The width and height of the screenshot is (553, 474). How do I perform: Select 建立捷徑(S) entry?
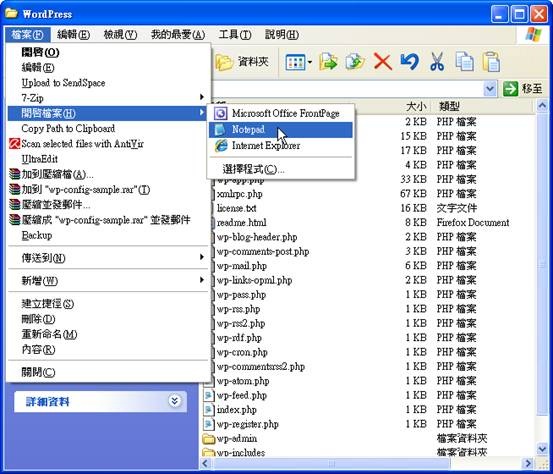tap(47, 304)
